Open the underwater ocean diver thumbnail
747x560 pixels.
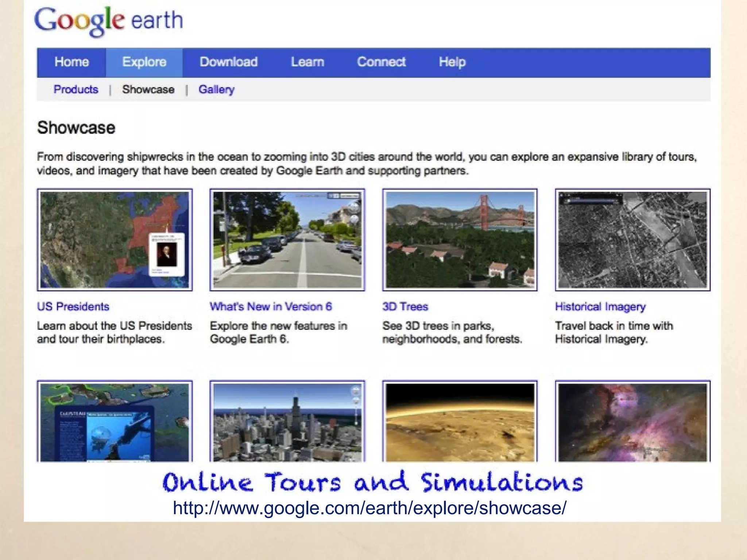[x=115, y=421]
